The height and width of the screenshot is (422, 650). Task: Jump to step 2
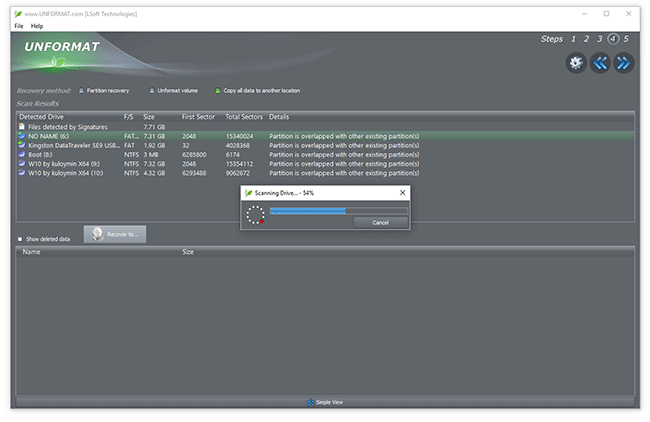pos(587,39)
